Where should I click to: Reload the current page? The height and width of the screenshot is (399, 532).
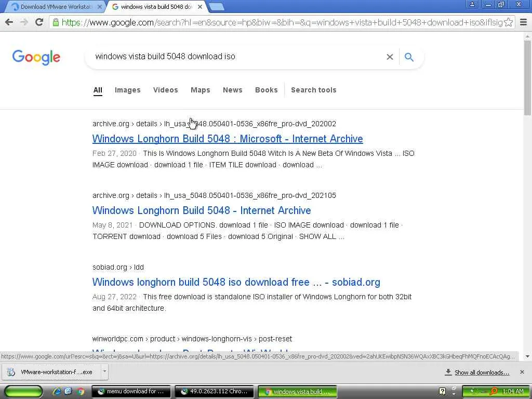[39, 22]
